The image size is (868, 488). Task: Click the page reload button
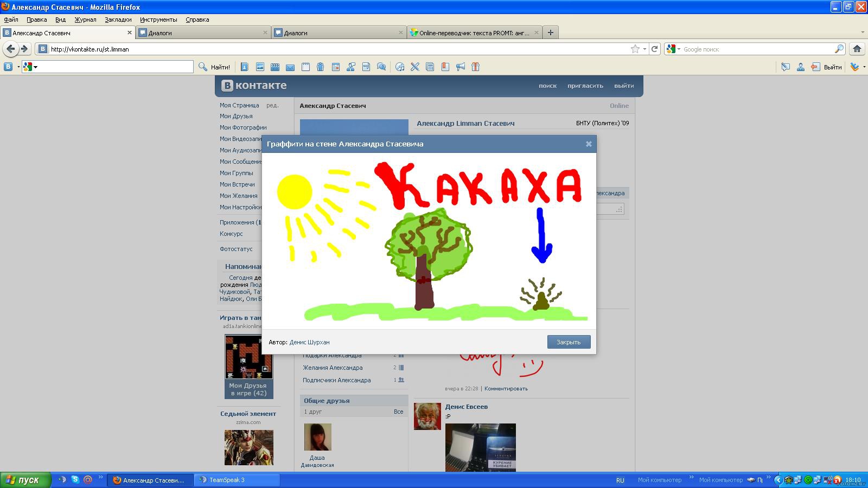(x=655, y=49)
